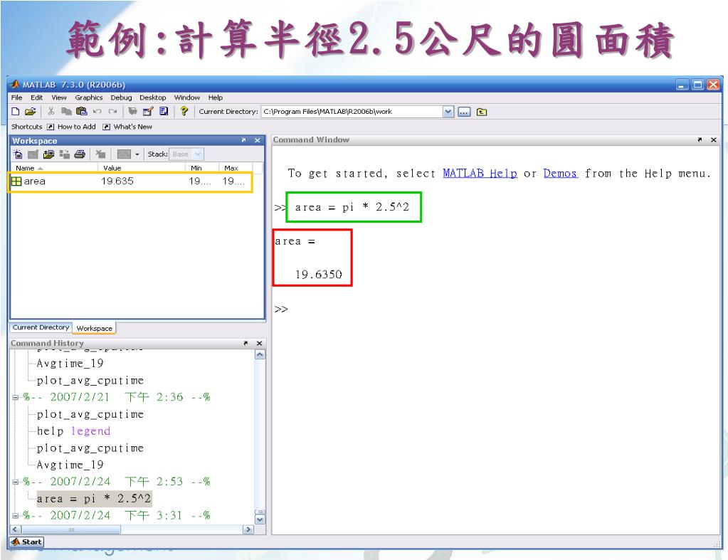
Task: Undo last action in toolbar
Action: click(x=97, y=112)
